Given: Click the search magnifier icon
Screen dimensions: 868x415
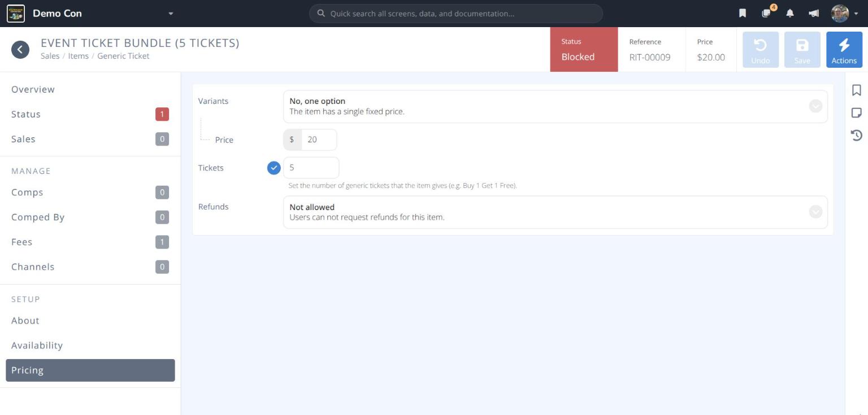Looking at the screenshot, I should pos(321,13).
